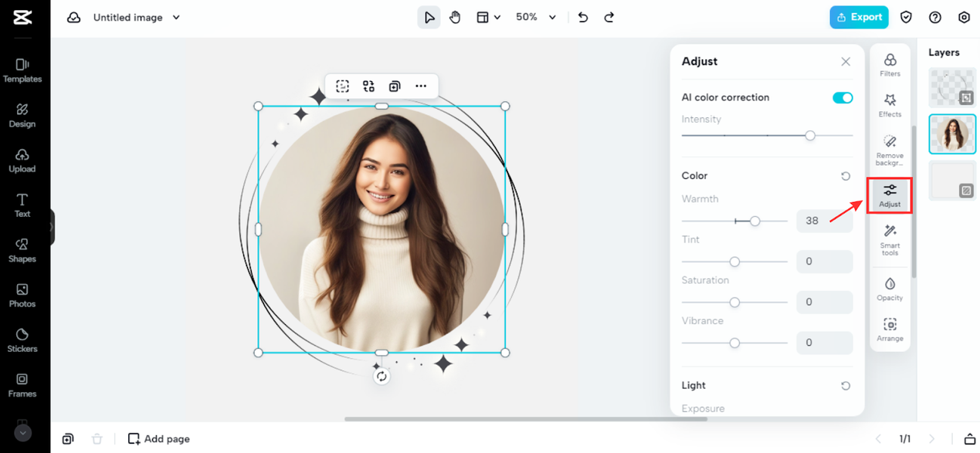Open the Arrange options
This screenshot has height=453, width=980.
890,330
